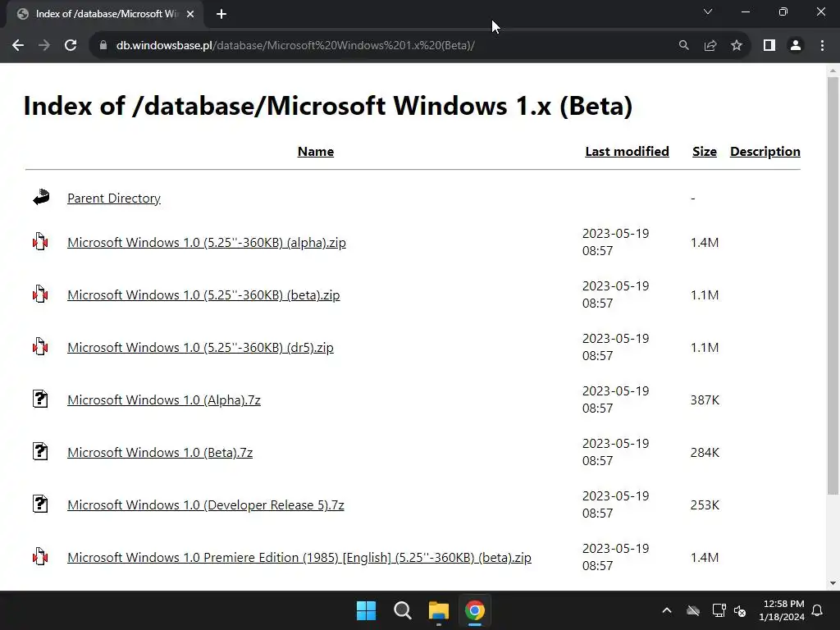Click the address bar URL

pyautogui.click(x=295, y=46)
